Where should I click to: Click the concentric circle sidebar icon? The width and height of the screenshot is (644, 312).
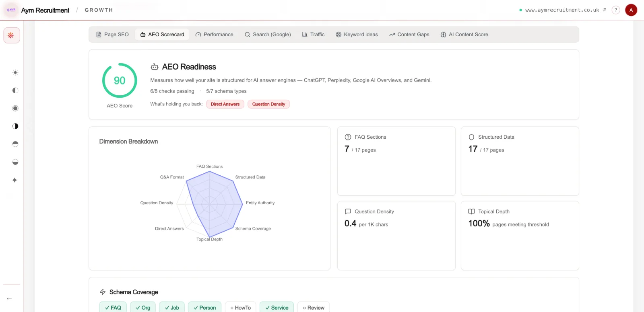pos(15,109)
